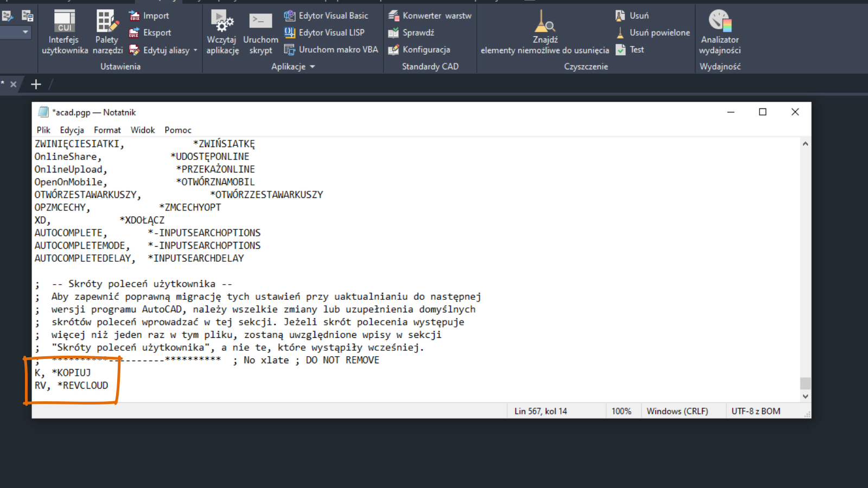The width and height of the screenshot is (868, 488).
Task: Add a new drawing tab with plus
Action: click(x=36, y=84)
